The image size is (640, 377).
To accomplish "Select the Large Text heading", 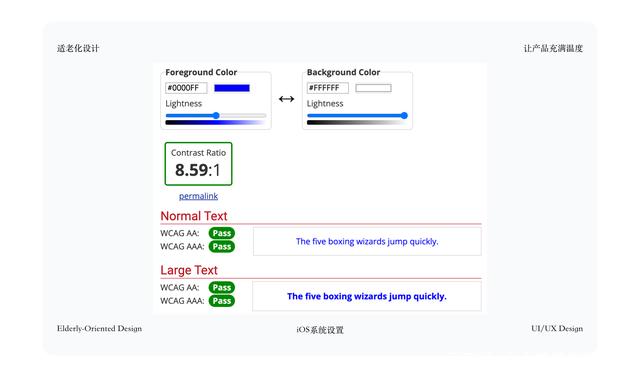I will coord(189,270).
